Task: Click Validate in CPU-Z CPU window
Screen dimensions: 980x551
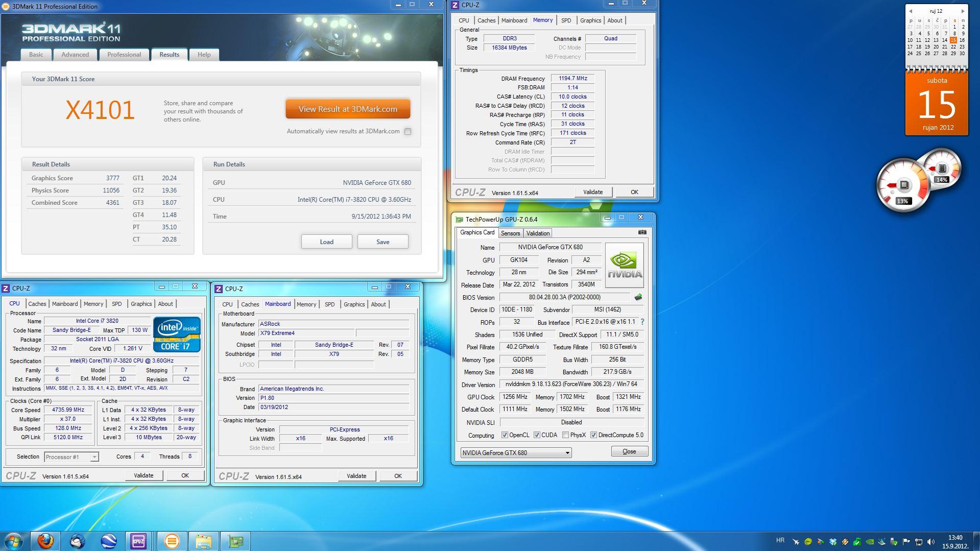Action: [144, 475]
